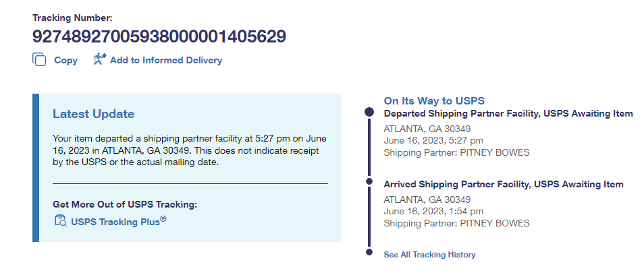
Task: Click the Arrived Shipping Partner Facility event title
Action: (503, 184)
